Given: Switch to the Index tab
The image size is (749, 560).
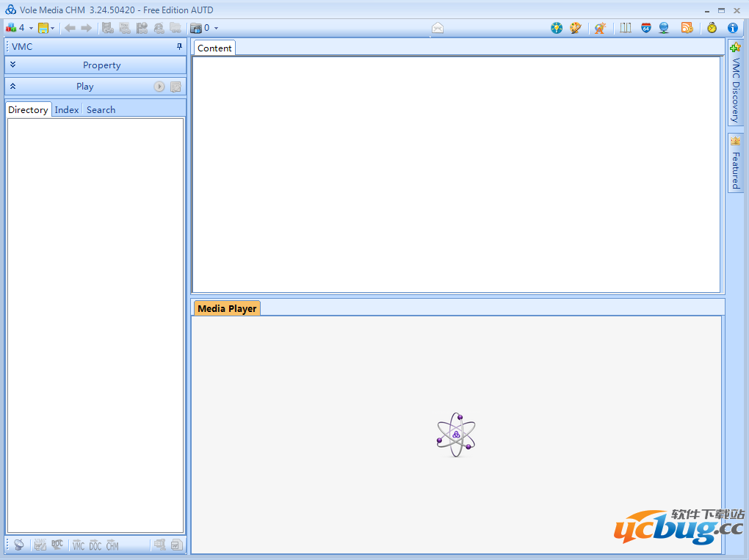Looking at the screenshot, I should click(67, 110).
